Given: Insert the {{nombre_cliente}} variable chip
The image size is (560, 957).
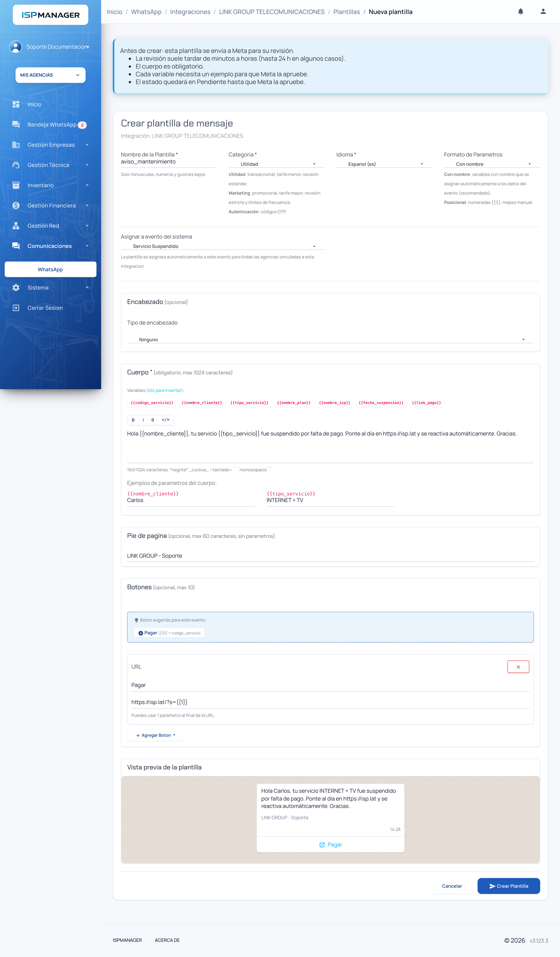Looking at the screenshot, I should (x=202, y=403).
